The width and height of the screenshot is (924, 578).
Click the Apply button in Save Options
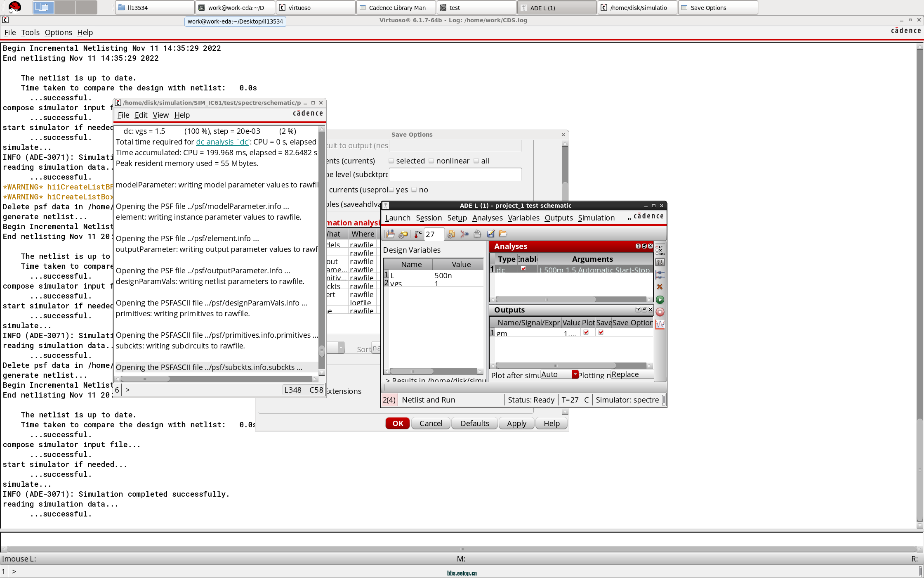pyautogui.click(x=516, y=424)
